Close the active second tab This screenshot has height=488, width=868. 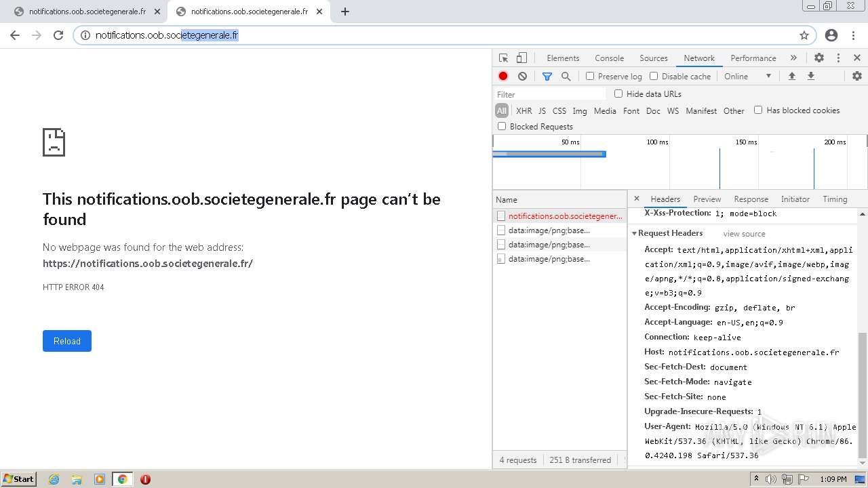click(319, 12)
